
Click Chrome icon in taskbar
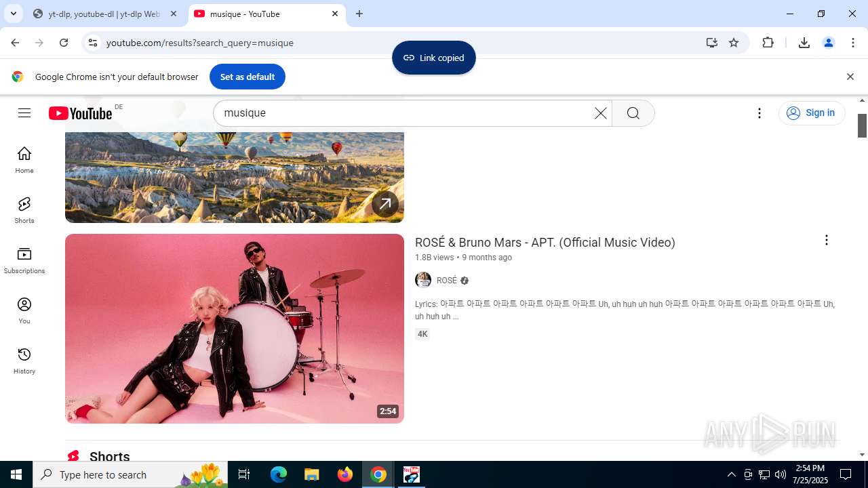coord(378,474)
